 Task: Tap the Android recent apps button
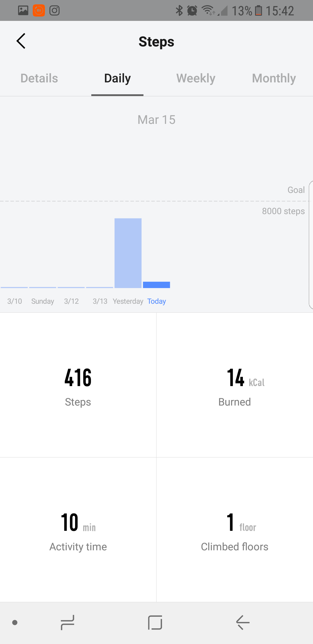point(68,623)
